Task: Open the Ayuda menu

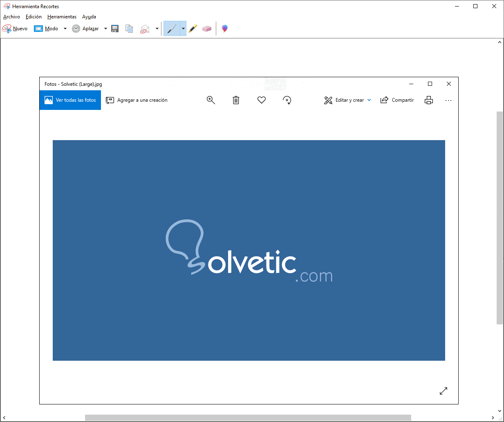Action: (x=89, y=17)
